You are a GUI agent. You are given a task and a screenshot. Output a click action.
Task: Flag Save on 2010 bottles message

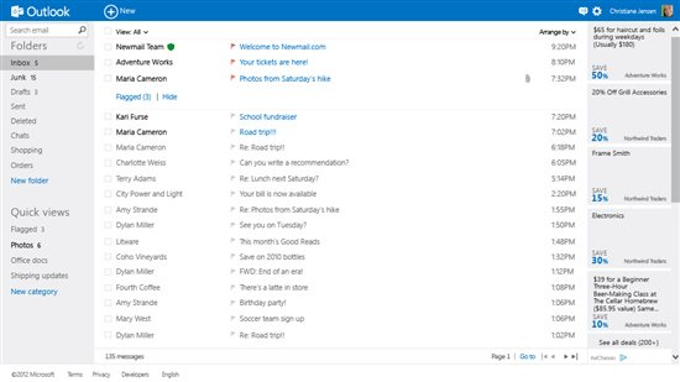(x=232, y=256)
